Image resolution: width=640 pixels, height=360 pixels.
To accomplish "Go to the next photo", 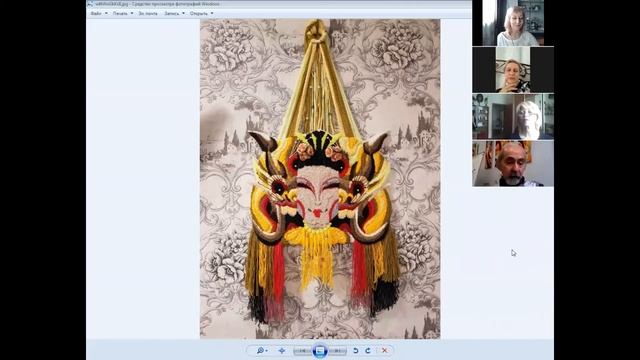I will click(338, 351).
